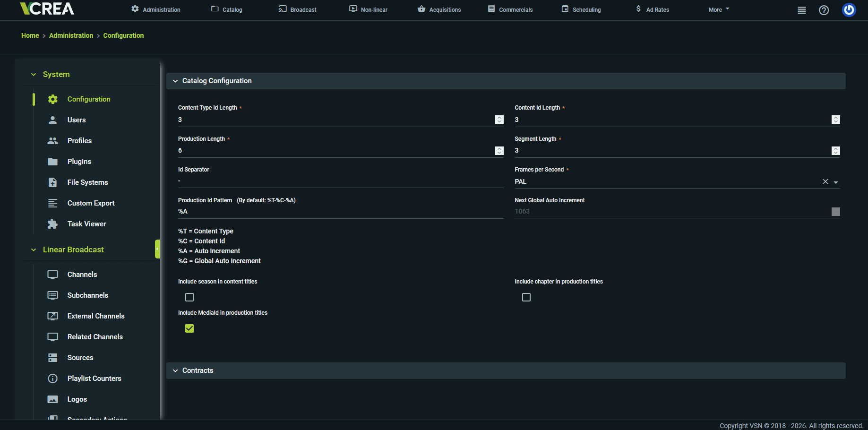Enable Include chapter in production titles

coord(526,297)
